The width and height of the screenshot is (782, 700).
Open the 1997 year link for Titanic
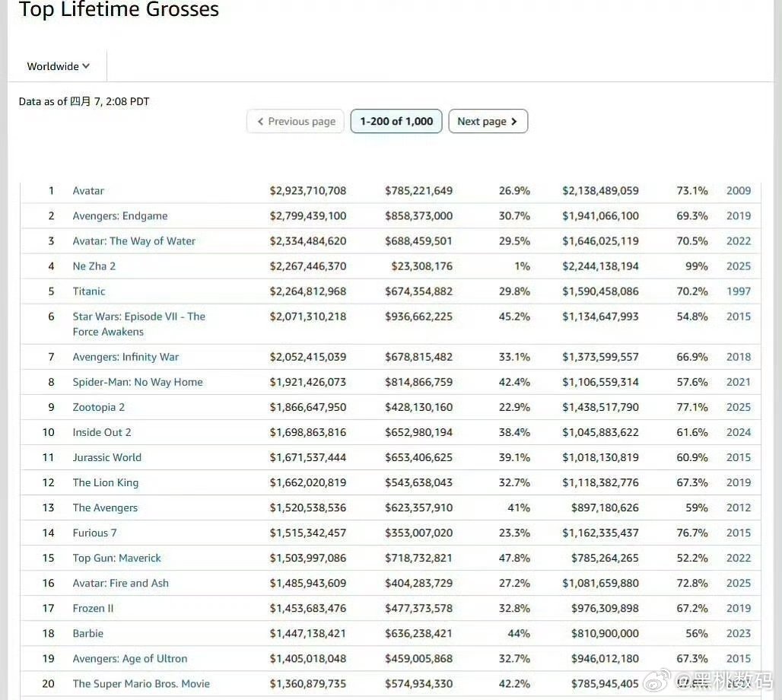[x=738, y=291]
